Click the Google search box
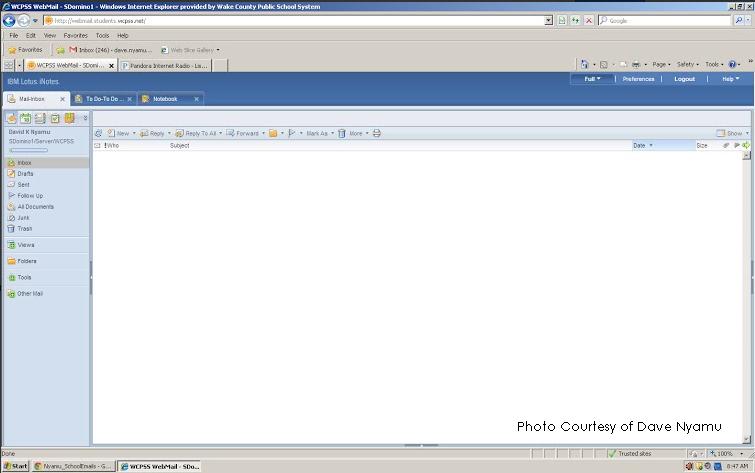The image size is (755, 473). click(664, 21)
